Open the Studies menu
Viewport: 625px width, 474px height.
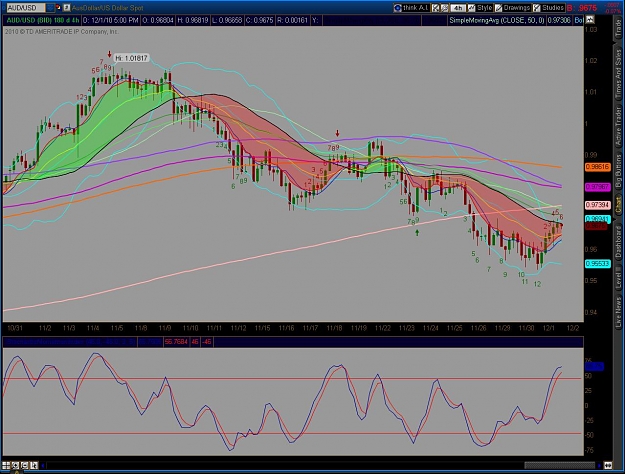[x=548, y=8]
